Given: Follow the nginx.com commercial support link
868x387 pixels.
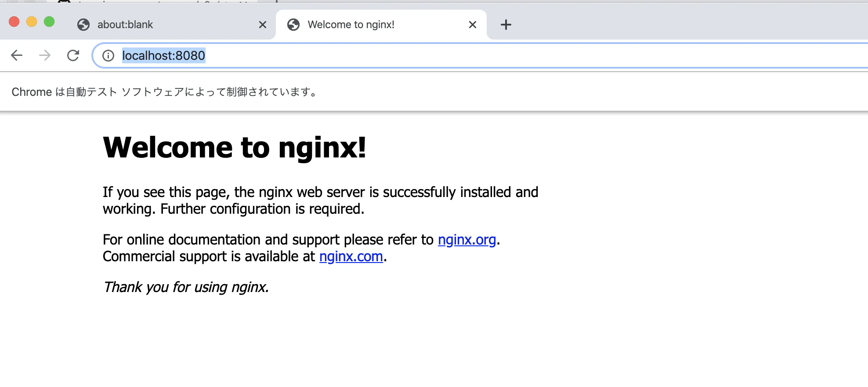Looking at the screenshot, I should coord(351,256).
